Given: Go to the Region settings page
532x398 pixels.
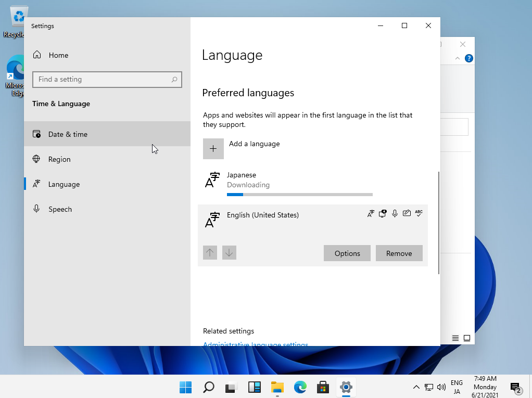Looking at the screenshot, I should click(x=59, y=159).
